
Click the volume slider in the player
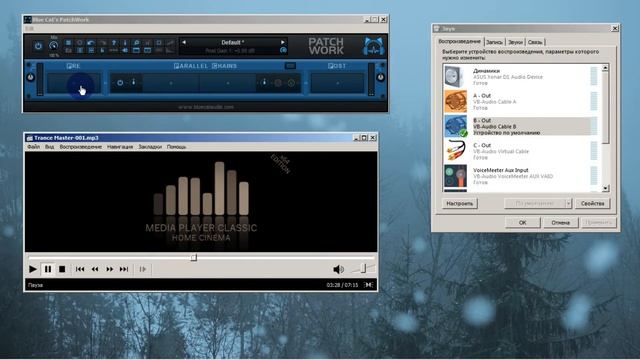click(363, 268)
